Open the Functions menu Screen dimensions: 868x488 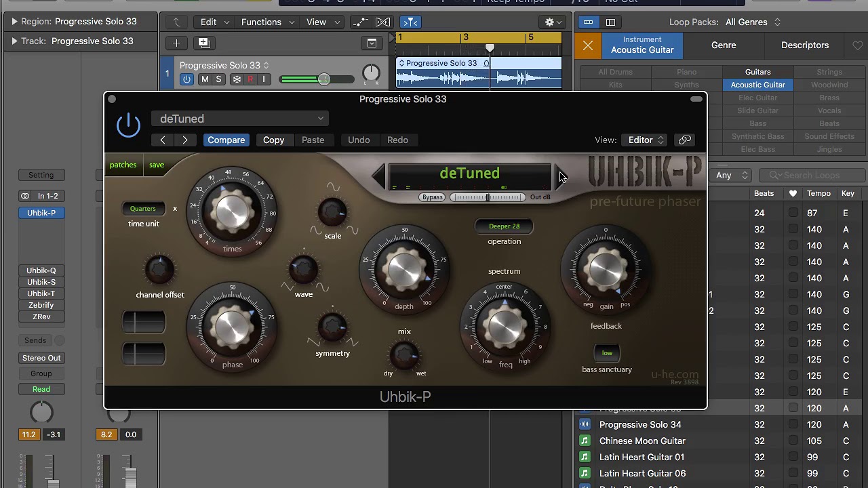[268, 22]
